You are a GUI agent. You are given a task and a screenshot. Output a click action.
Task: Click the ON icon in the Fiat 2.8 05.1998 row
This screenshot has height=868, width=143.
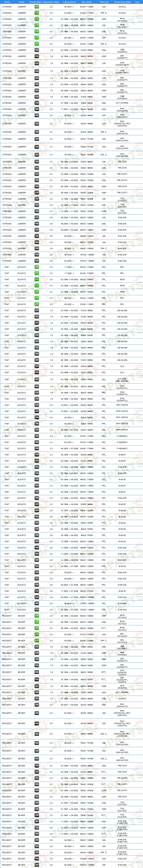37,535
